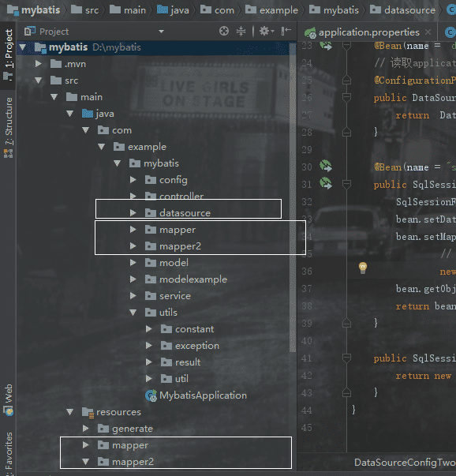Image resolution: width=456 pixels, height=476 pixels.
Task: Close the application.properties tab
Action: pos(428,32)
